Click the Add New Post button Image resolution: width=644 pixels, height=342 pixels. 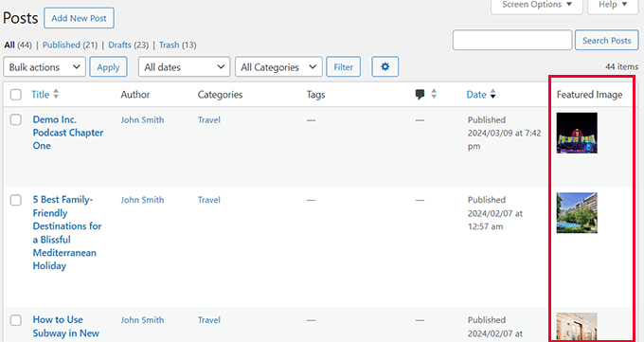[x=79, y=18]
